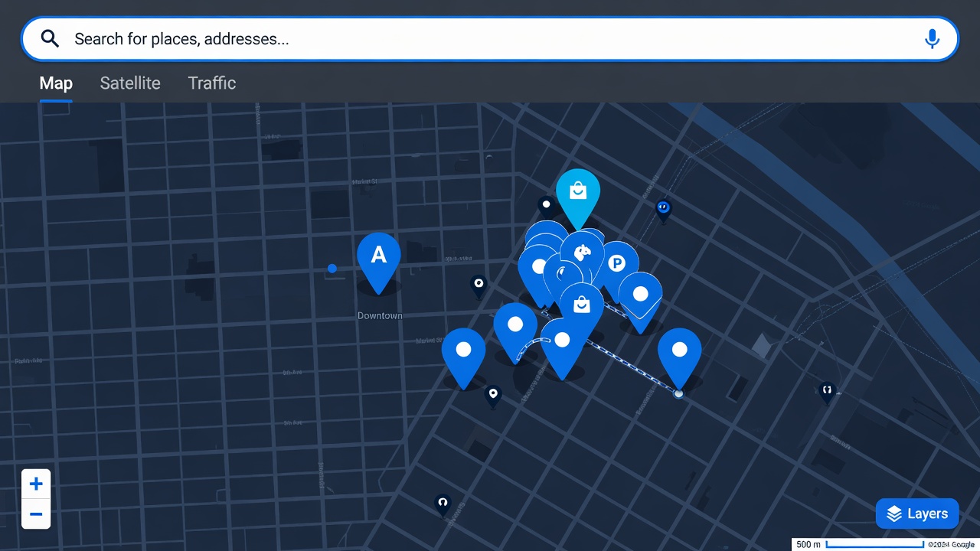Open the Traffic tab
This screenshot has width=980, height=551.
212,83
